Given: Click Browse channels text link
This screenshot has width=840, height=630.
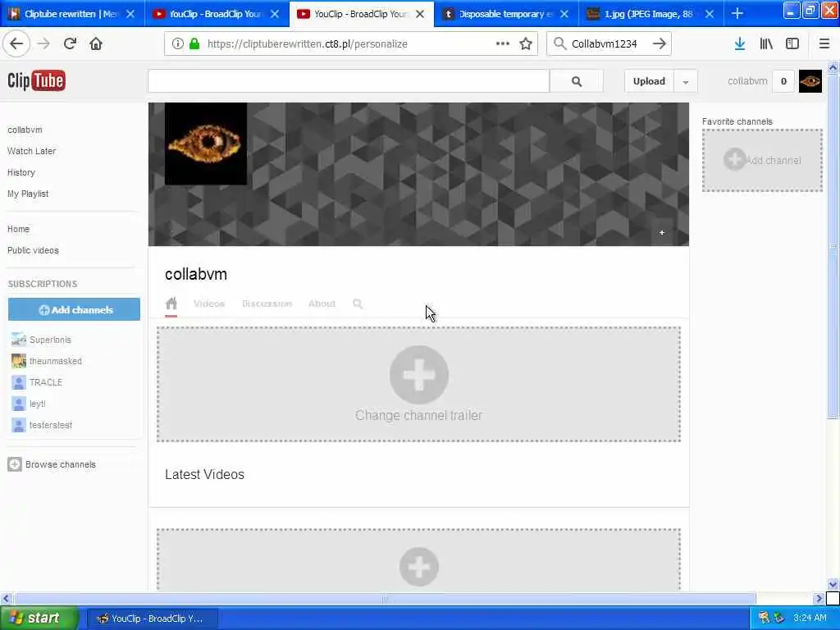Looking at the screenshot, I should click(61, 464).
